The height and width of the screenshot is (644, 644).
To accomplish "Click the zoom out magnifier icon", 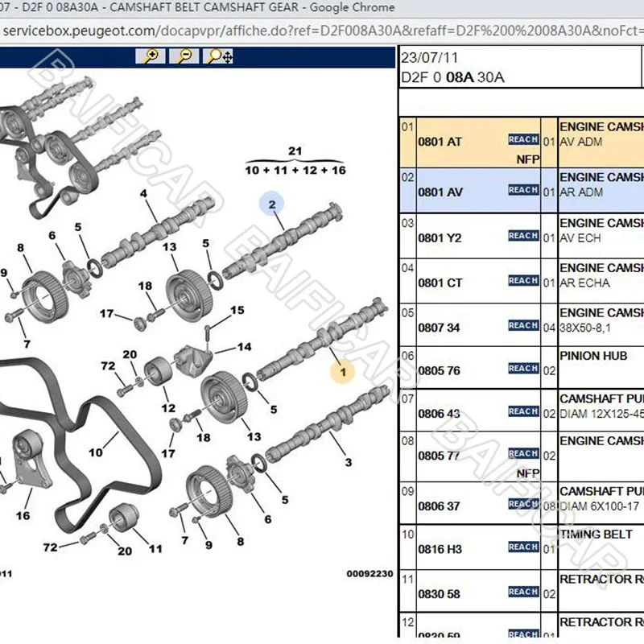I will [x=184, y=56].
